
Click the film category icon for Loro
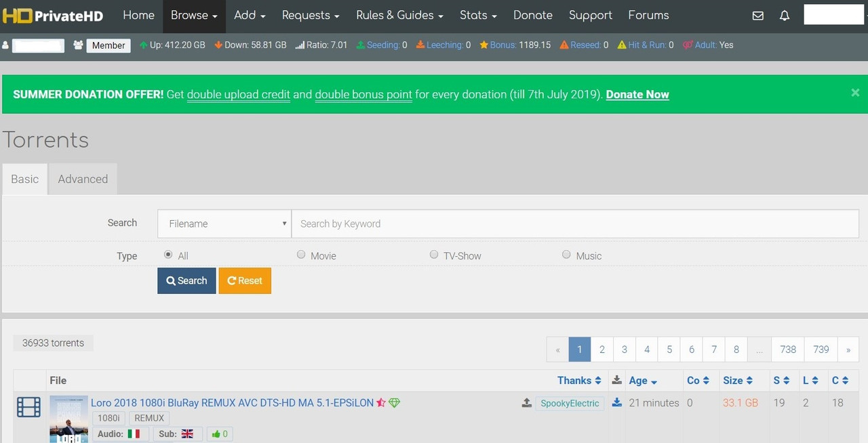point(28,407)
